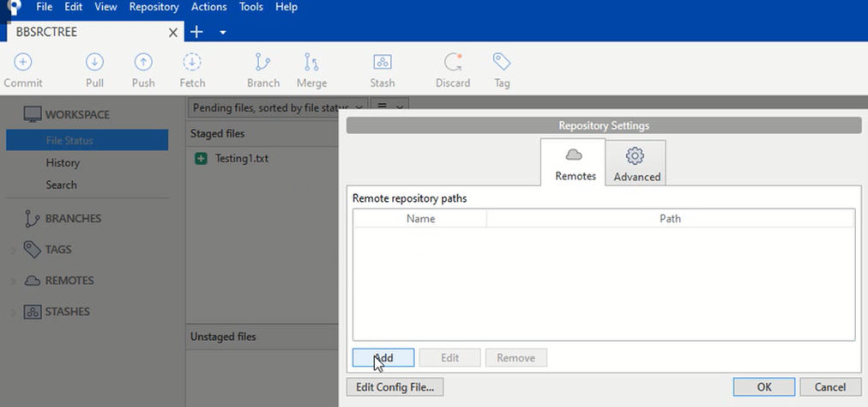
Task: Click the Edit Config File button
Action: click(395, 387)
